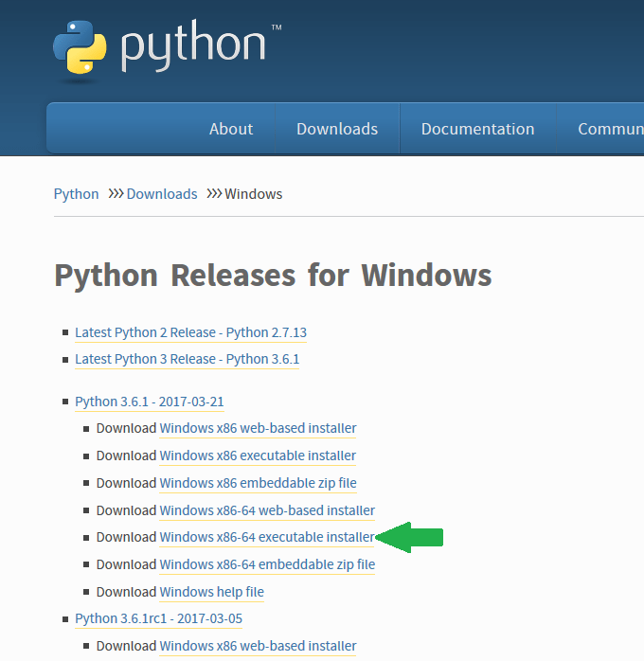Select the Windows breadcrumb text

(253, 194)
